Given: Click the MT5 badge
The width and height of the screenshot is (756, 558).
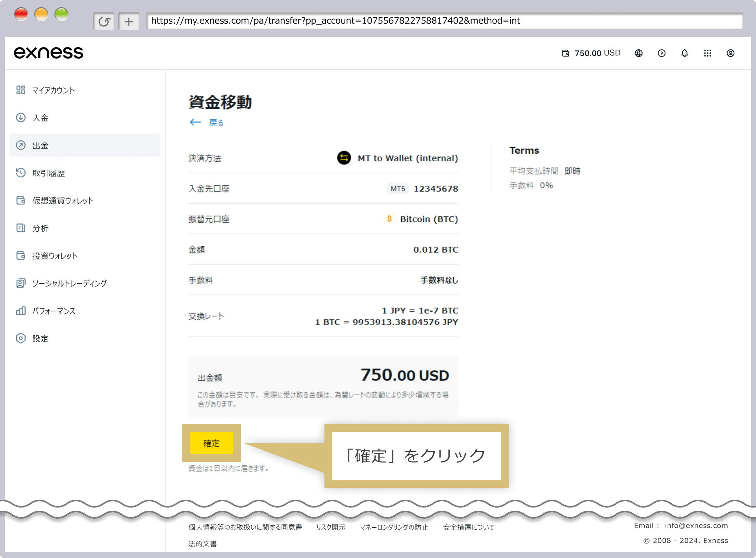Looking at the screenshot, I should 398,189.
